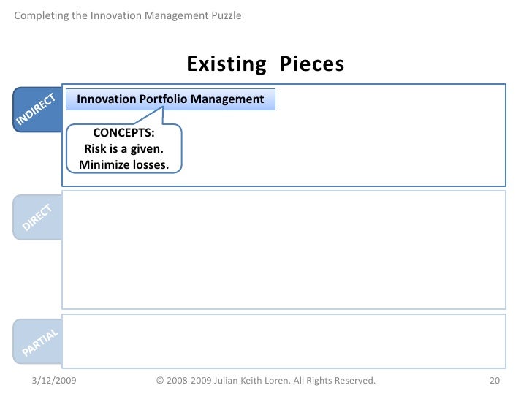This screenshot has height=399, width=532.
Task: Click the Innovation Portfolio Management box
Action: (x=170, y=99)
